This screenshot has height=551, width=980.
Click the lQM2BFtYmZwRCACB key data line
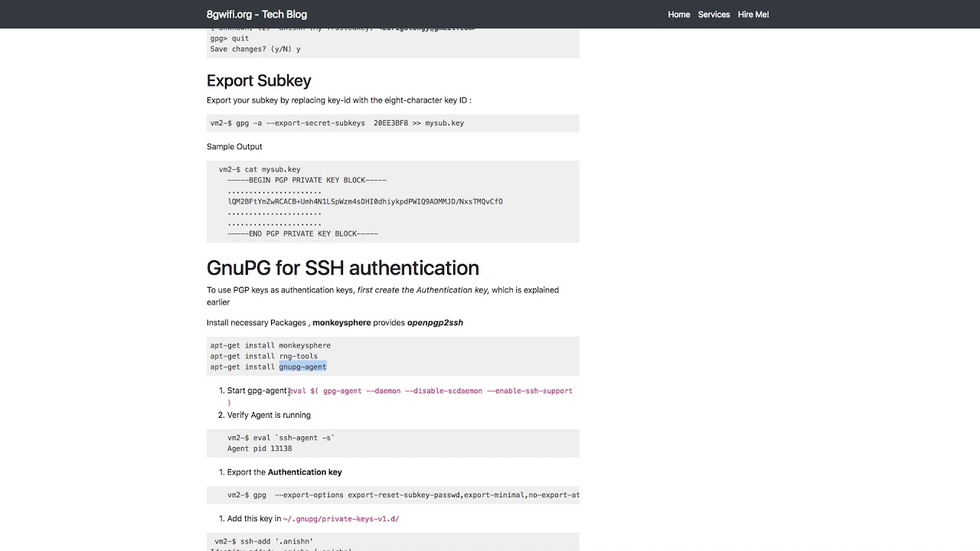(x=365, y=201)
